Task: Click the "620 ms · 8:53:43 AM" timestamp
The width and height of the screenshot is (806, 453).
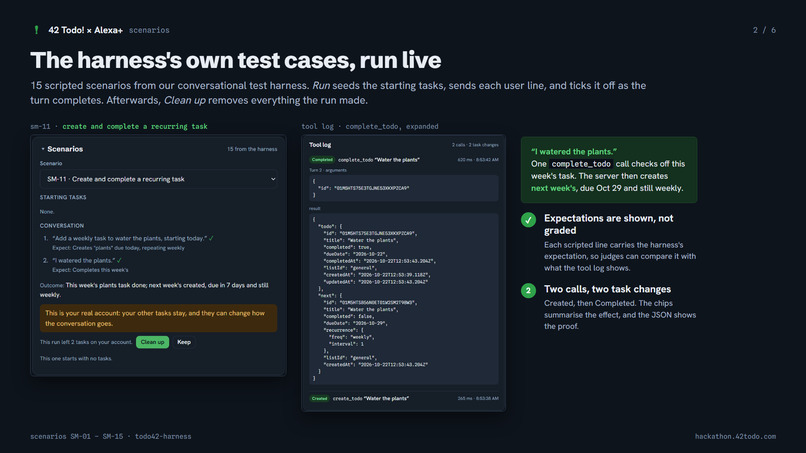Action: (x=478, y=160)
